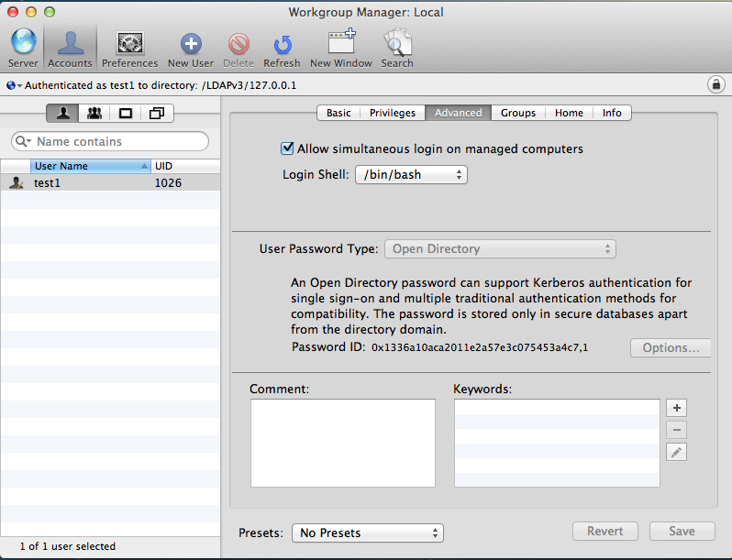Screen dimensions: 732x560
Task: Click the Password ID value
Action: (x=480, y=348)
